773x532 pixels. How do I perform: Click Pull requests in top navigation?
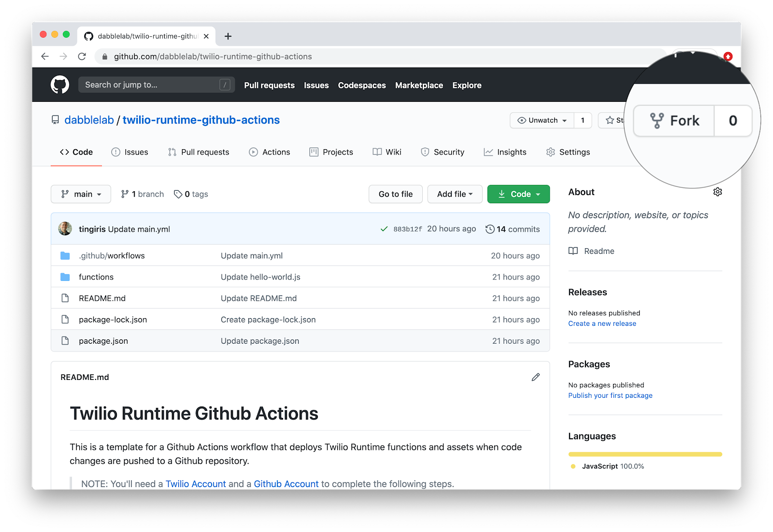point(269,85)
